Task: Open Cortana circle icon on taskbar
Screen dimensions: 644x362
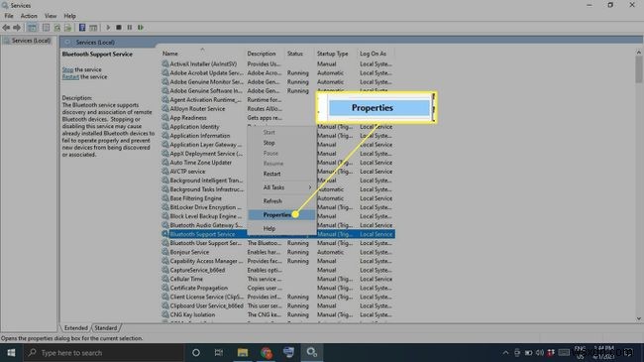Action: click(196, 353)
